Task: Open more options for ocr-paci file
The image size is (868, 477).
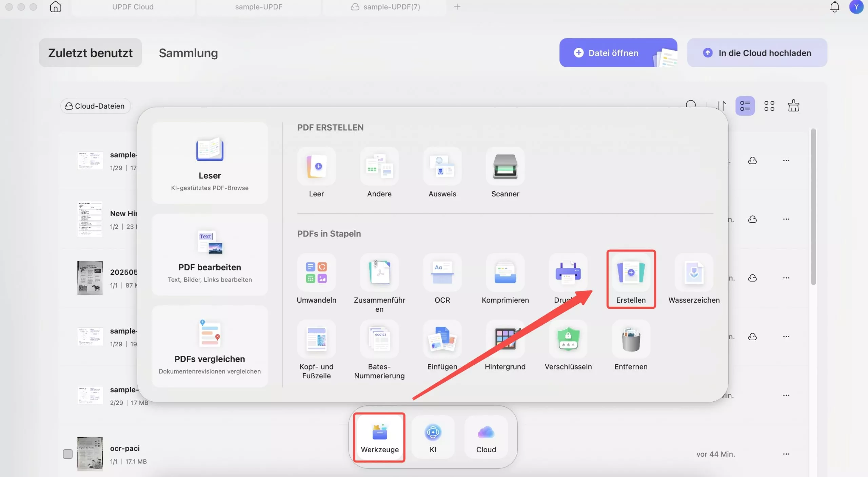Action: (x=786, y=454)
